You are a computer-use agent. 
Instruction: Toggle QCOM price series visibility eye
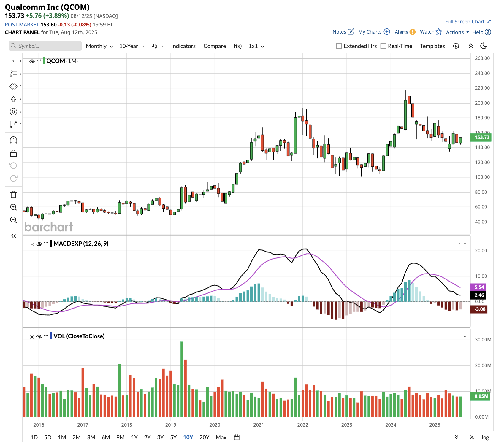[32, 61]
